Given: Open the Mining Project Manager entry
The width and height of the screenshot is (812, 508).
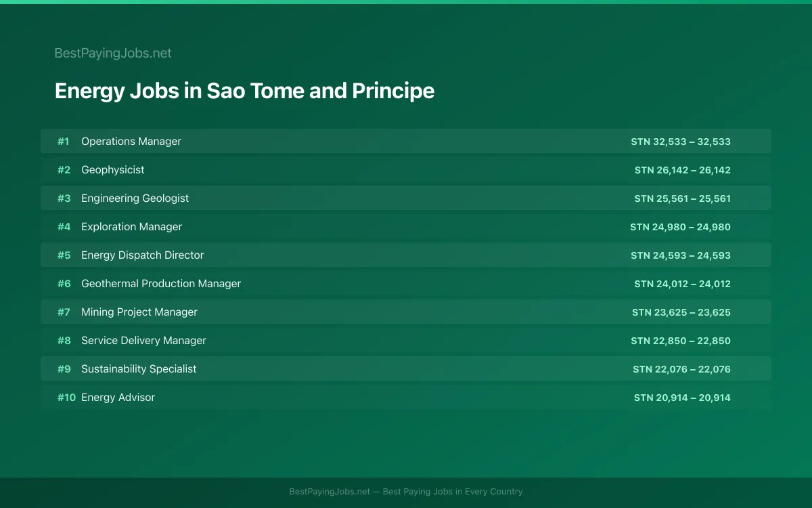Looking at the screenshot, I should point(406,312).
